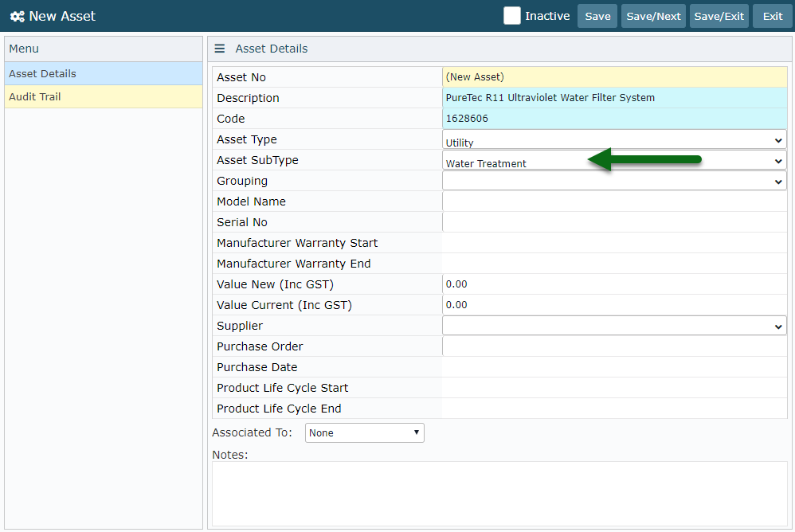Expand the Supplier dropdown
This screenshot has height=532, width=795.
pyautogui.click(x=614, y=326)
